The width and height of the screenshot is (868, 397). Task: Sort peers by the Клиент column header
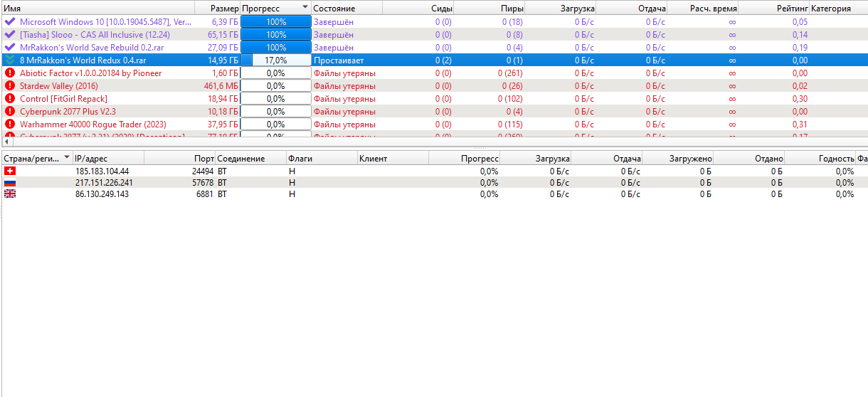pyautogui.click(x=393, y=159)
